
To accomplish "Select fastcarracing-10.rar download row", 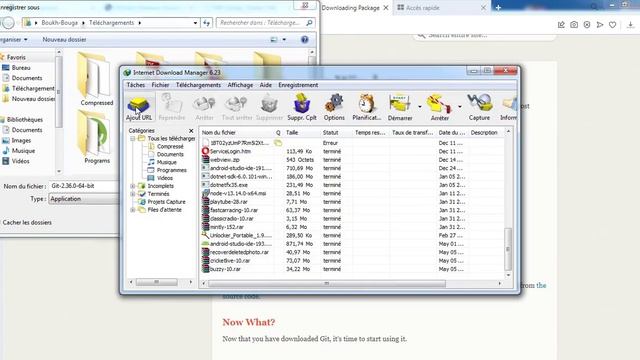I will point(353,210).
